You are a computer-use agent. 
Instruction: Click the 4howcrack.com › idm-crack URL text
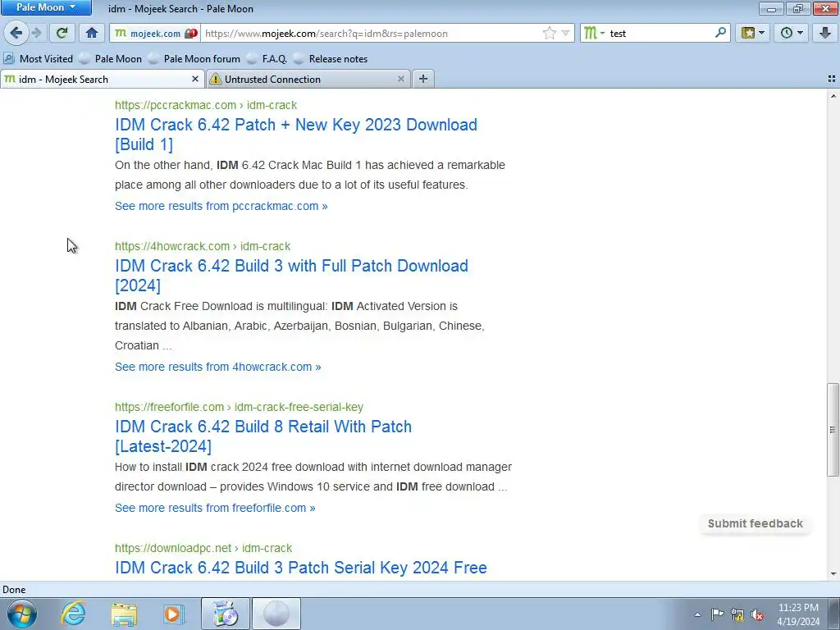coord(203,246)
